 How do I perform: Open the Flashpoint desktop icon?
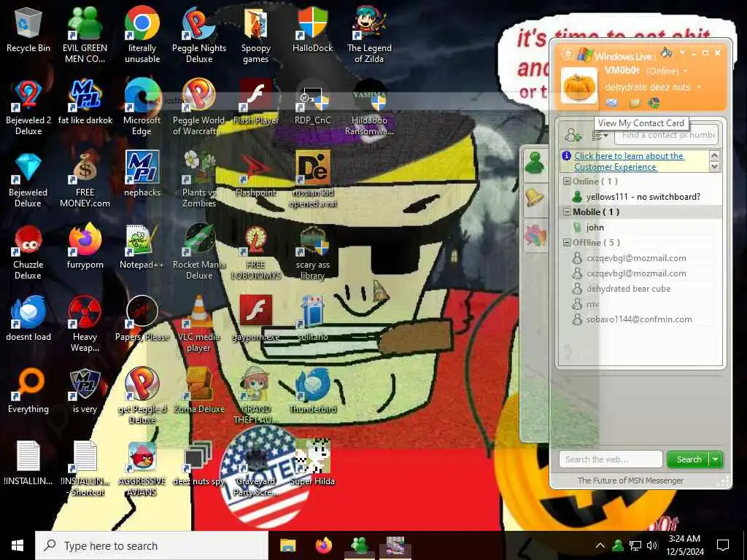pyautogui.click(x=256, y=174)
